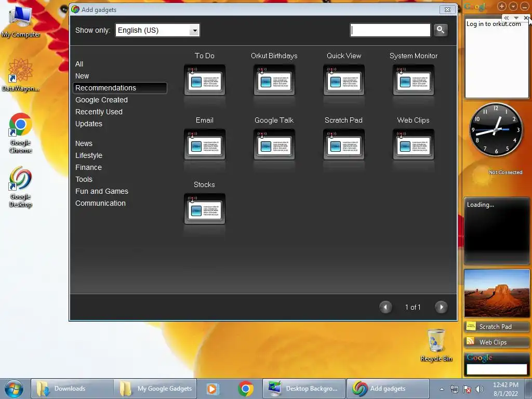532x399 pixels.
Task: Select the Recommendations category
Action: tap(120, 88)
